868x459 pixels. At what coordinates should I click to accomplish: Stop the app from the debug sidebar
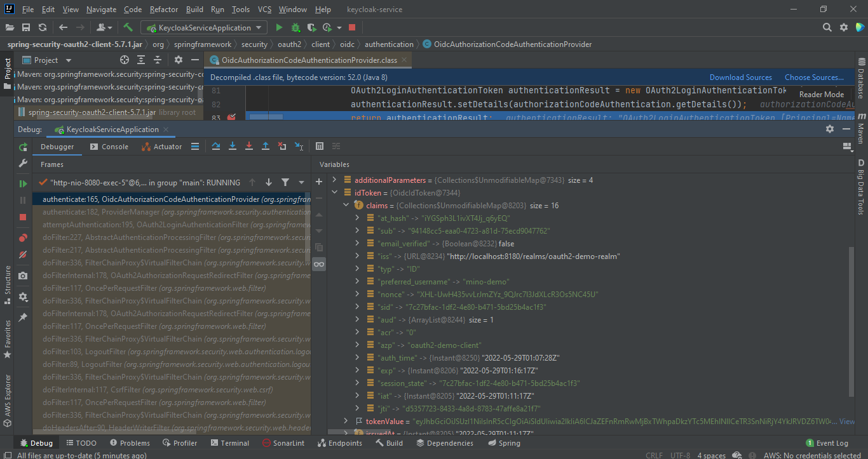pyautogui.click(x=23, y=217)
